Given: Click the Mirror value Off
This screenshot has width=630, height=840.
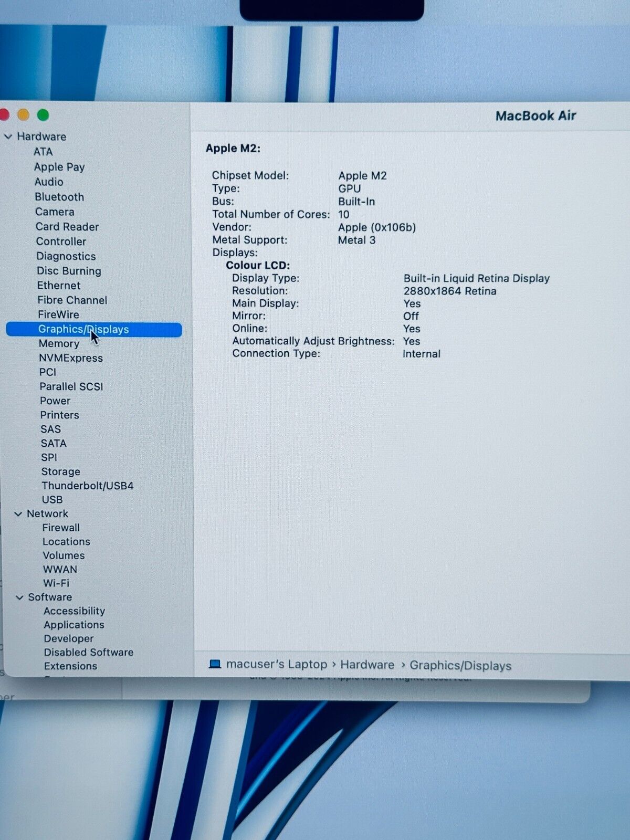Looking at the screenshot, I should pyautogui.click(x=411, y=316).
